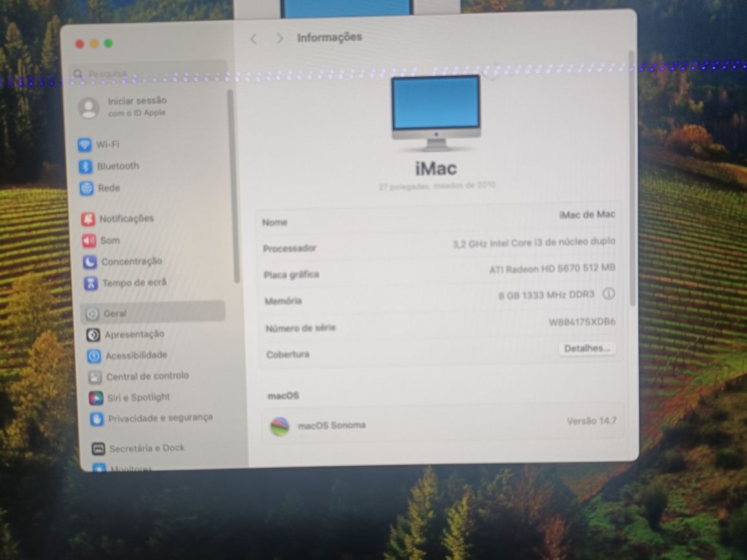Click the Número de série label
This screenshot has height=560, width=747.
click(300, 328)
